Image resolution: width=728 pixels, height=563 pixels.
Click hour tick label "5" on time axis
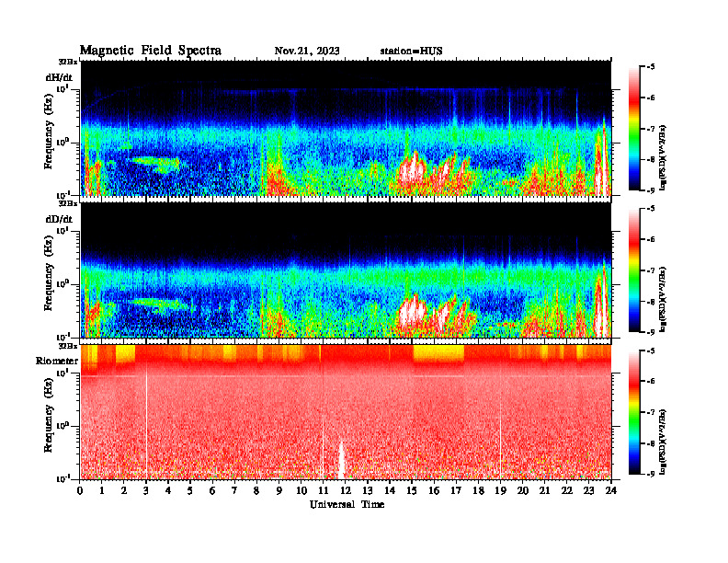(190, 490)
